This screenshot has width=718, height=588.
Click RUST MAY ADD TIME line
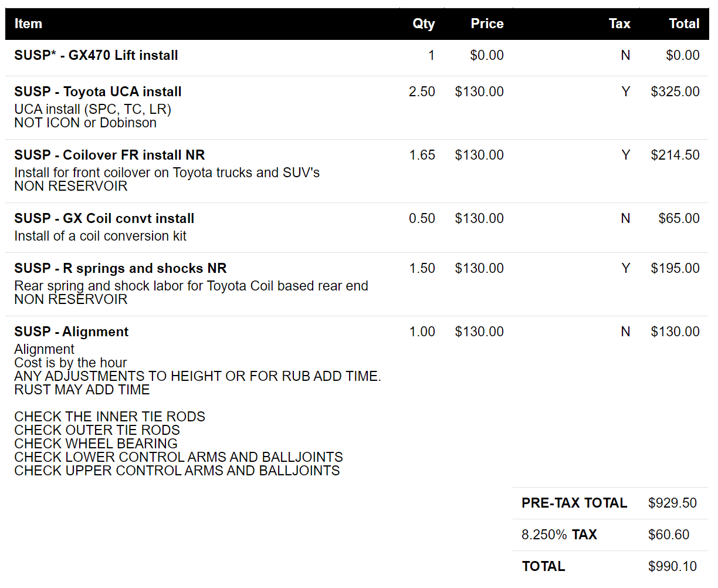pos(82,390)
